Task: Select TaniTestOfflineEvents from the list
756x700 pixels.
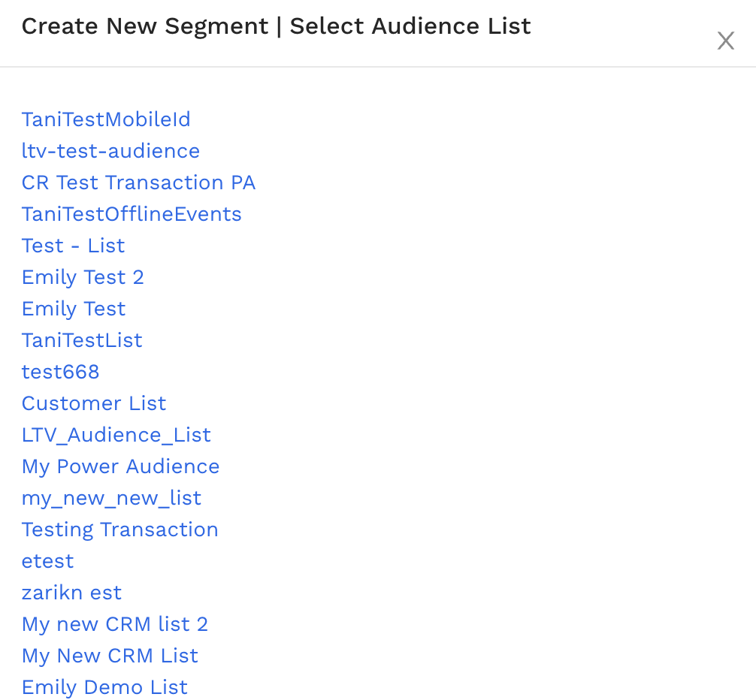Action: (x=132, y=214)
